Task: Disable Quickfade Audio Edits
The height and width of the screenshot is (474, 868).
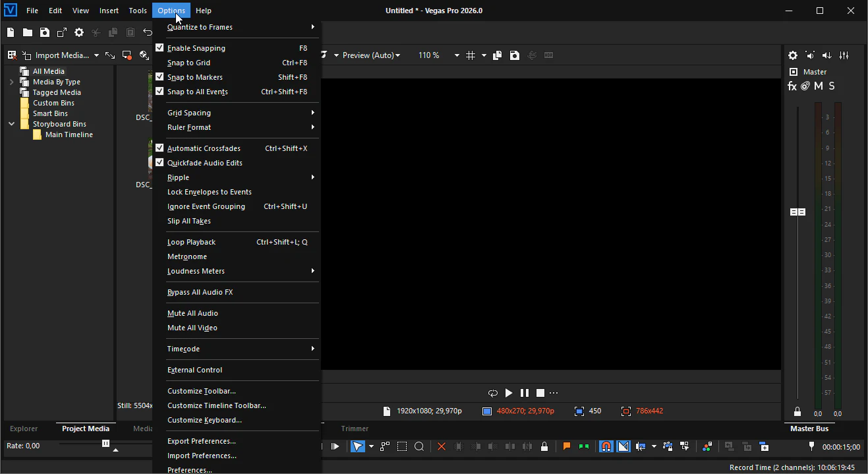Action: [x=204, y=163]
